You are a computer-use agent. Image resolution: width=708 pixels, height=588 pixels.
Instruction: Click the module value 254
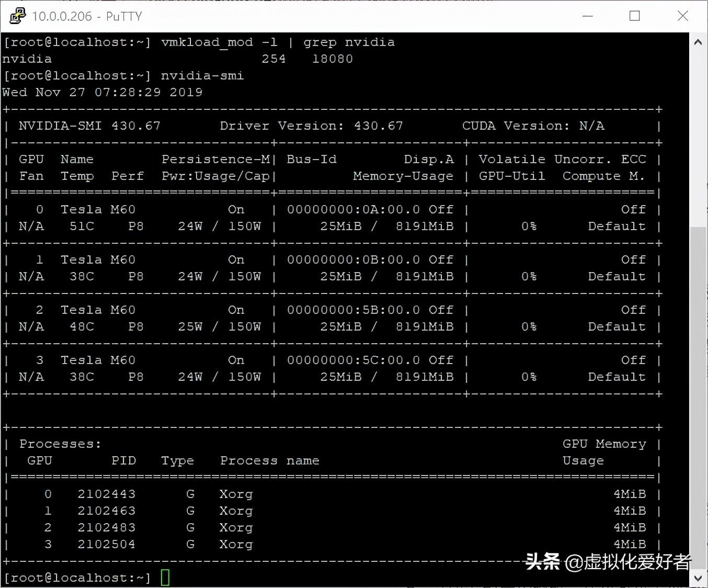274,59
